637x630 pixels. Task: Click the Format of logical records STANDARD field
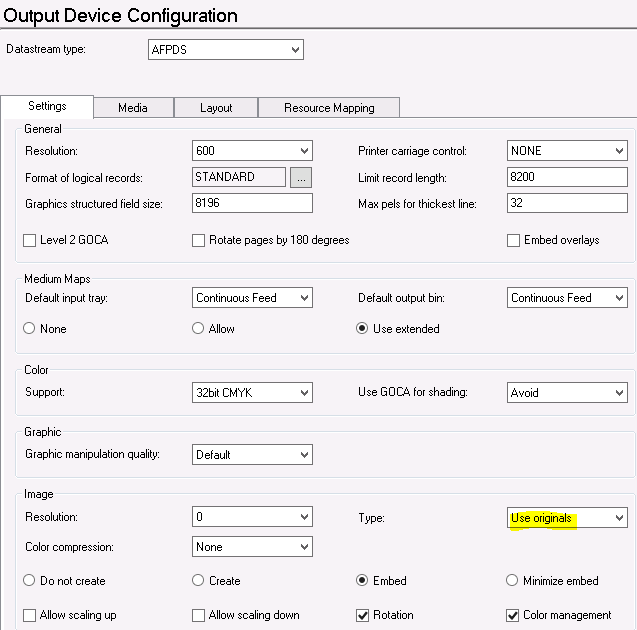238,177
